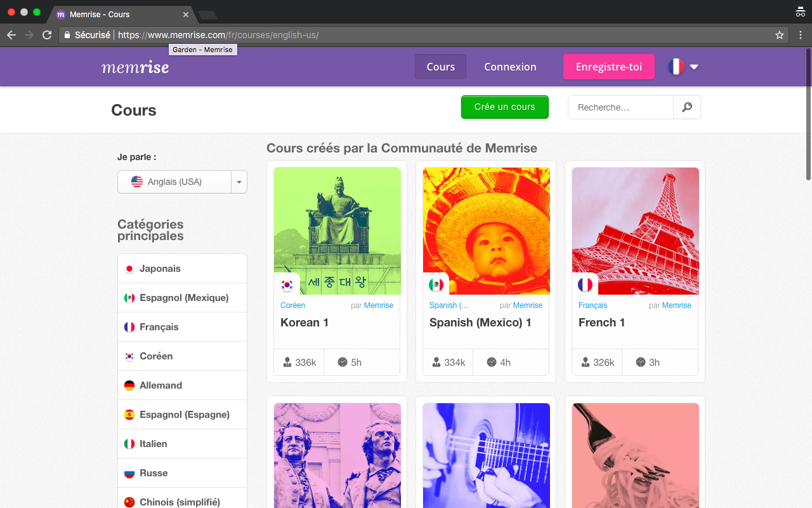The image size is (812, 508).
Task: Click the clock icon showing 3h
Action: [x=641, y=362]
